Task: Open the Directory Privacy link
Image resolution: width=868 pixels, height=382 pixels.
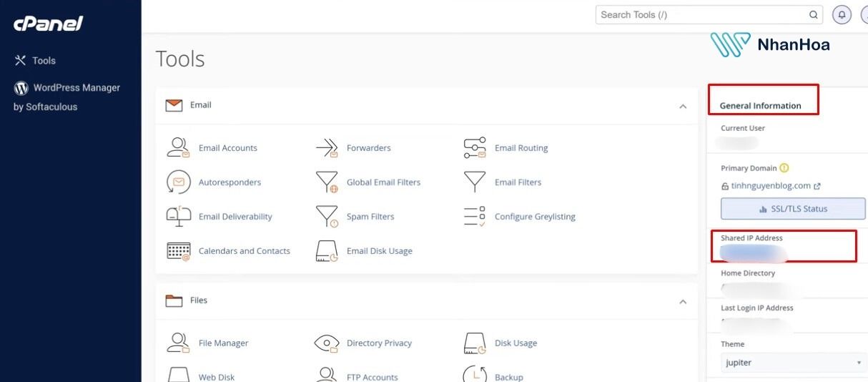Action: pyautogui.click(x=379, y=343)
